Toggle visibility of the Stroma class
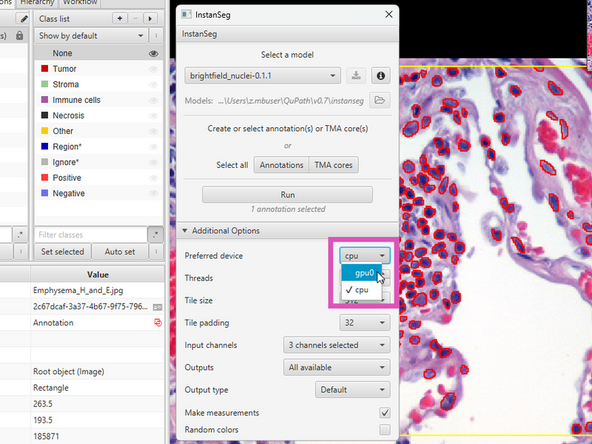The height and width of the screenshot is (444, 592). (x=153, y=85)
